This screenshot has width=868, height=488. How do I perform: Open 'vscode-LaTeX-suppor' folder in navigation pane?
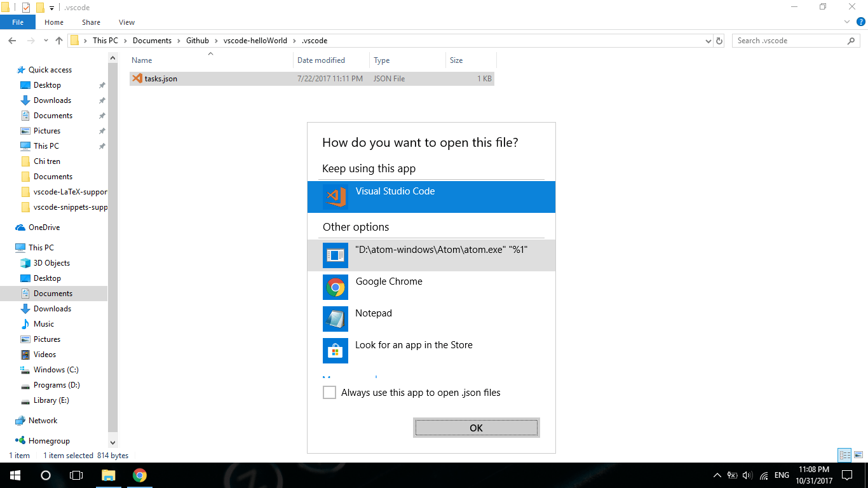click(71, 192)
